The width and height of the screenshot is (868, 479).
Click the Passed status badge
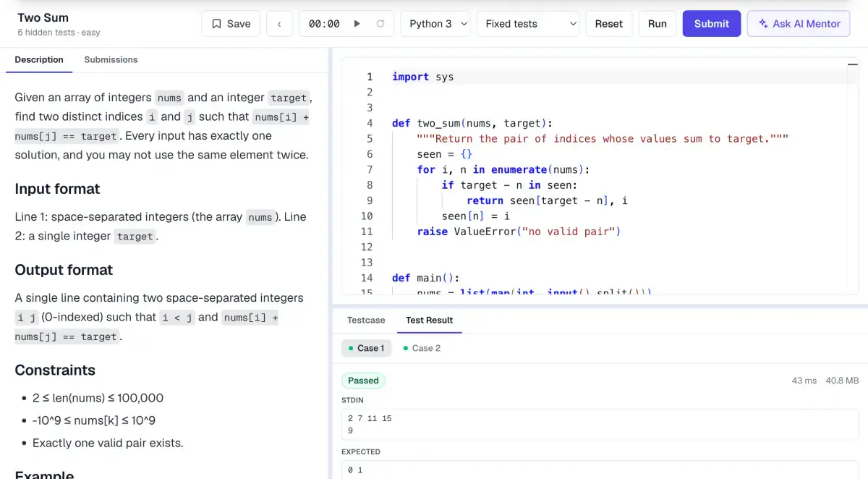(x=363, y=381)
